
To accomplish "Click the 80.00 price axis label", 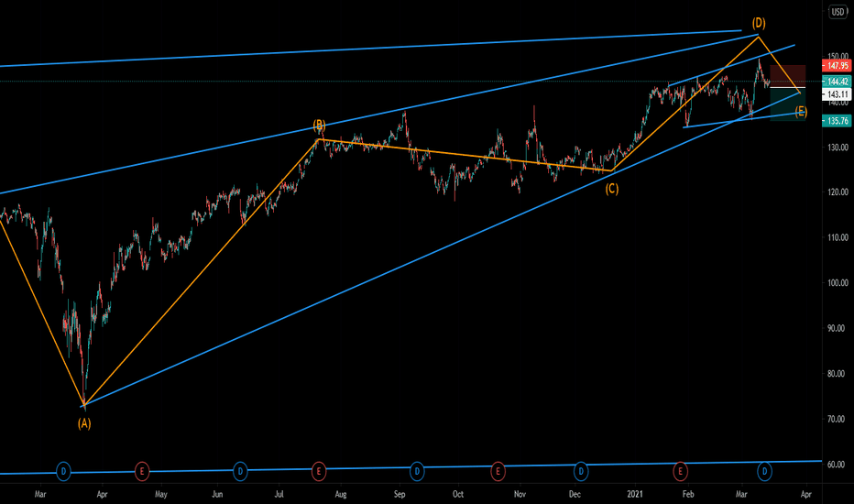I will point(838,374).
